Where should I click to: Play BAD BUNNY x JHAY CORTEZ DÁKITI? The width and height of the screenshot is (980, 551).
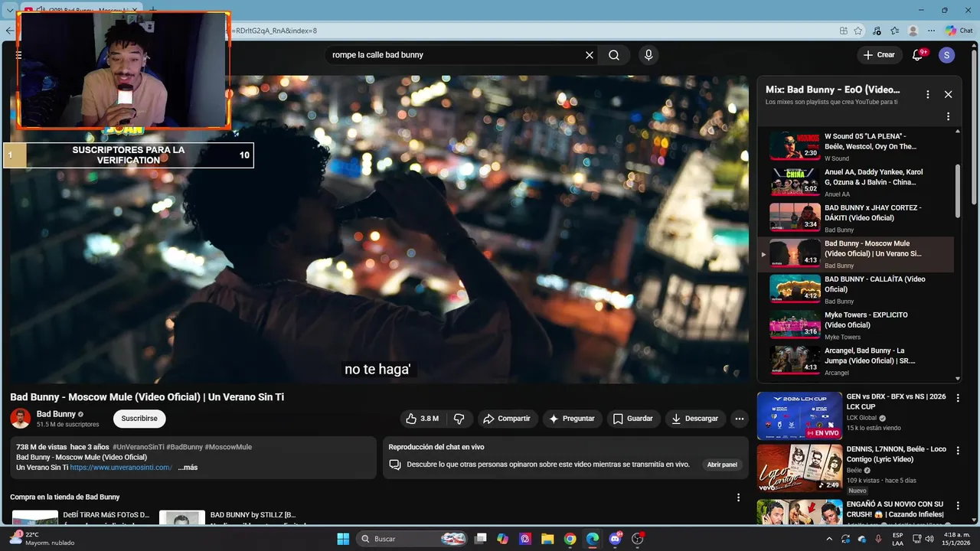[x=856, y=217]
